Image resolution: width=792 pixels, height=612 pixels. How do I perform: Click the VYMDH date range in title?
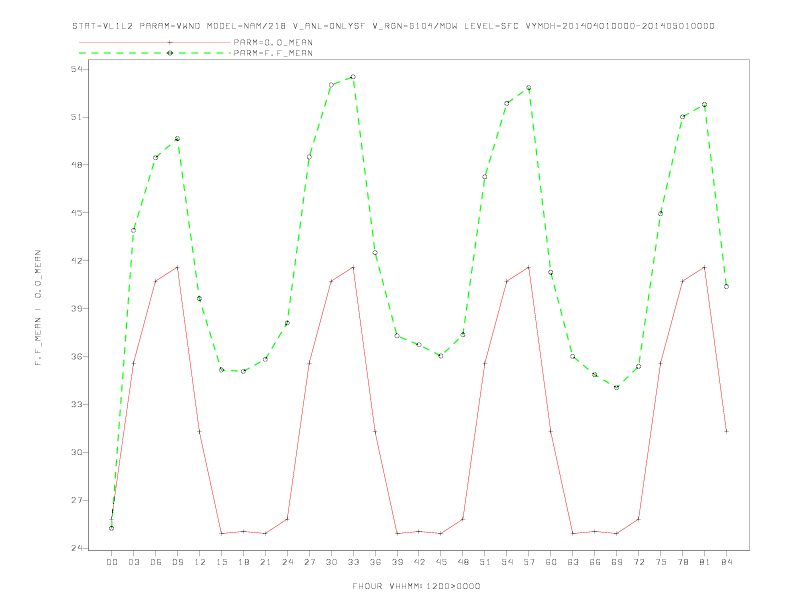[620, 26]
